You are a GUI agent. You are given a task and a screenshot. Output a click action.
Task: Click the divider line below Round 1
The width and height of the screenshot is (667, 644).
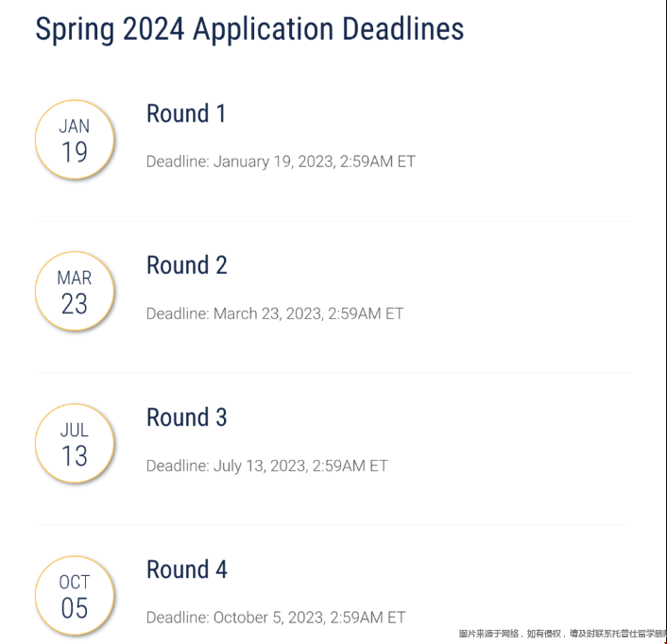click(333, 221)
